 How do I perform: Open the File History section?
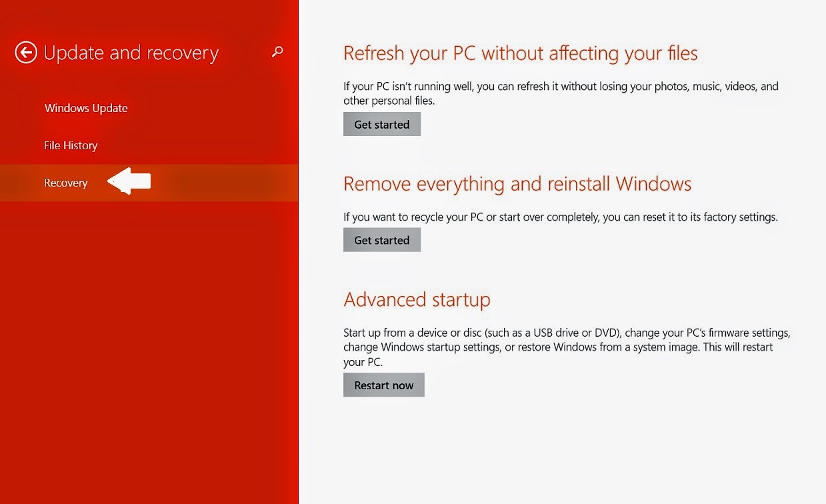point(71,145)
